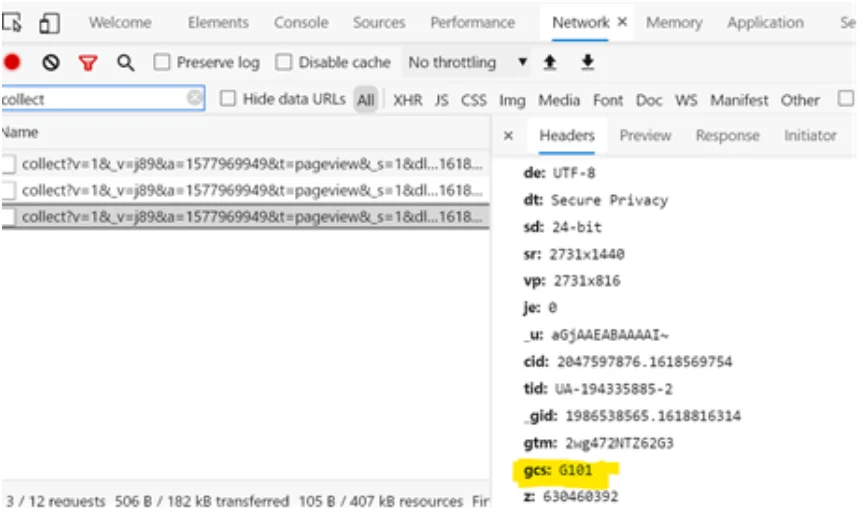The image size is (862, 521).
Task: Filter requests by CSS
Action: tap(473, 100)
